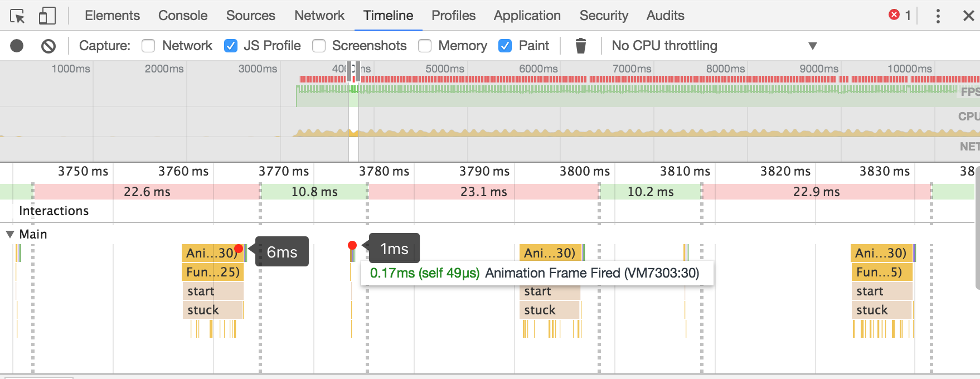Open the Network tab
Viewport: 980px width, 379px height.
click(x=319, y=16)
